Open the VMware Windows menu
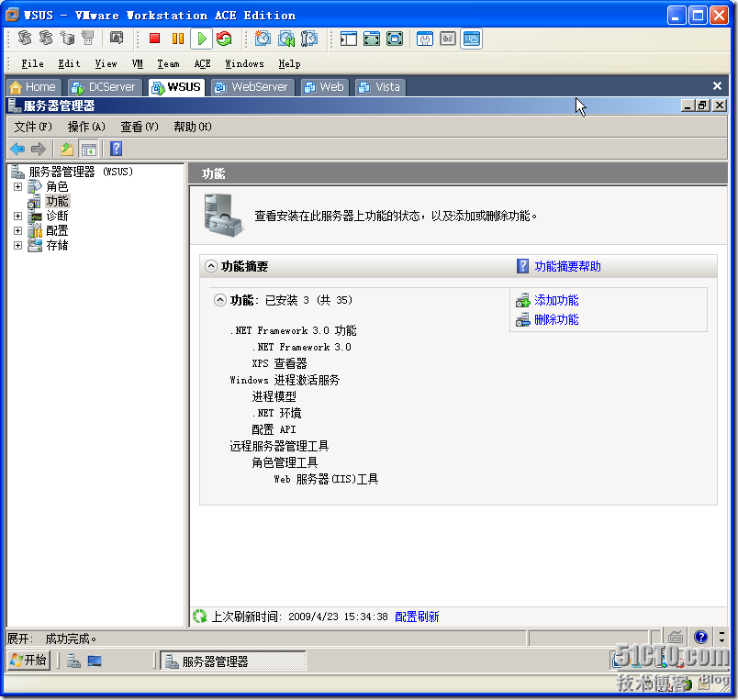Screen dimensions: 738x700 click(x=244, y=63)
